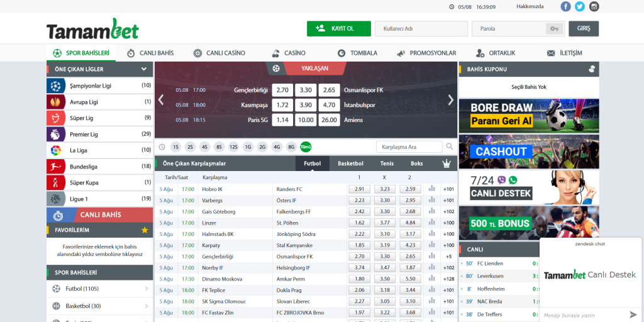Click the green Kayıt Ol button
This screenshot has width=644, height=322.
point(338,29)
